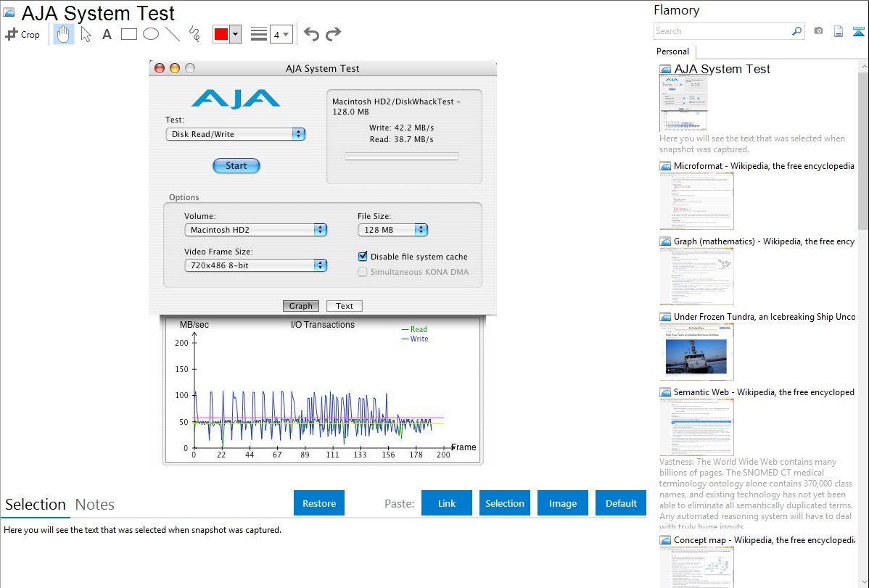Switch to the Graph view button
Screen dimensions: 869x588
click(x=301, y=306)
